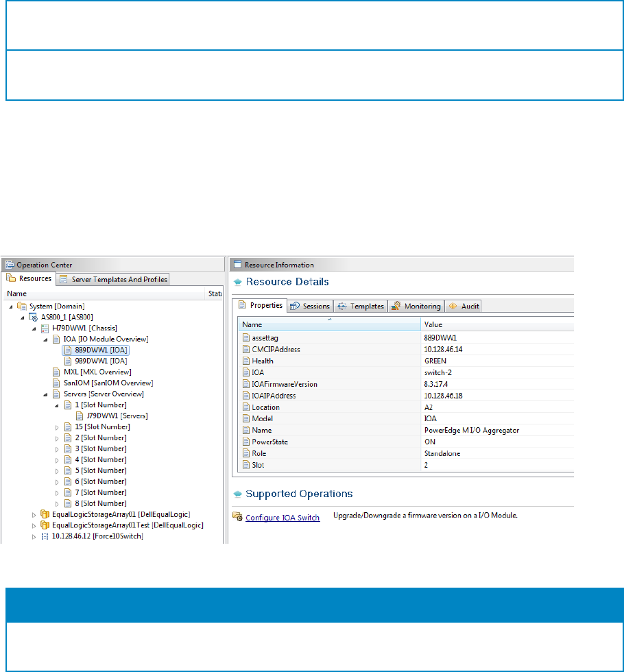624x672 pixels.
Task: Click the System [Domain] folder icon
Action: [x=22, y=306]
